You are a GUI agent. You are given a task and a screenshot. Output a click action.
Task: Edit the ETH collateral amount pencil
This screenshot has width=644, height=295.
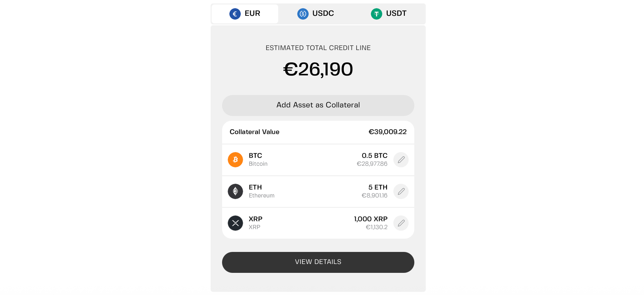pos(401,191)
